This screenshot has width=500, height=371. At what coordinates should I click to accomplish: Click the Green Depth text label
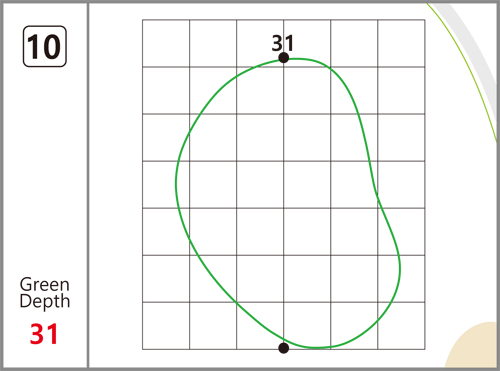45,293
